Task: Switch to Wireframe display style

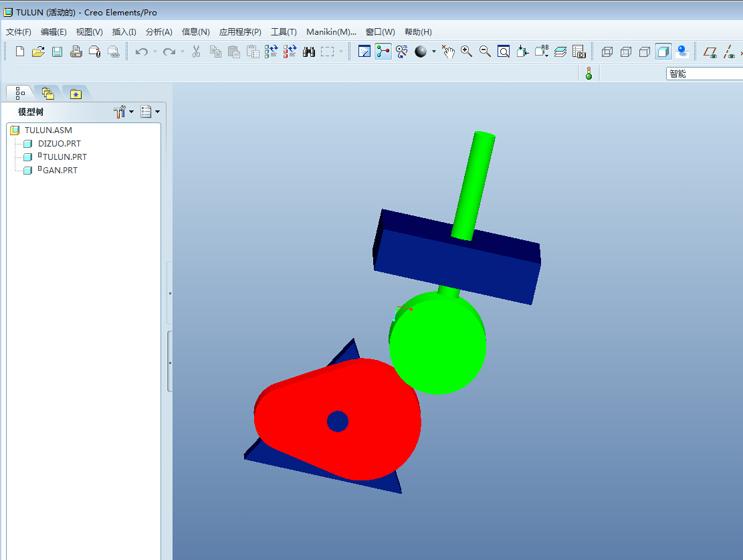Action: click(x=607, y=52)
